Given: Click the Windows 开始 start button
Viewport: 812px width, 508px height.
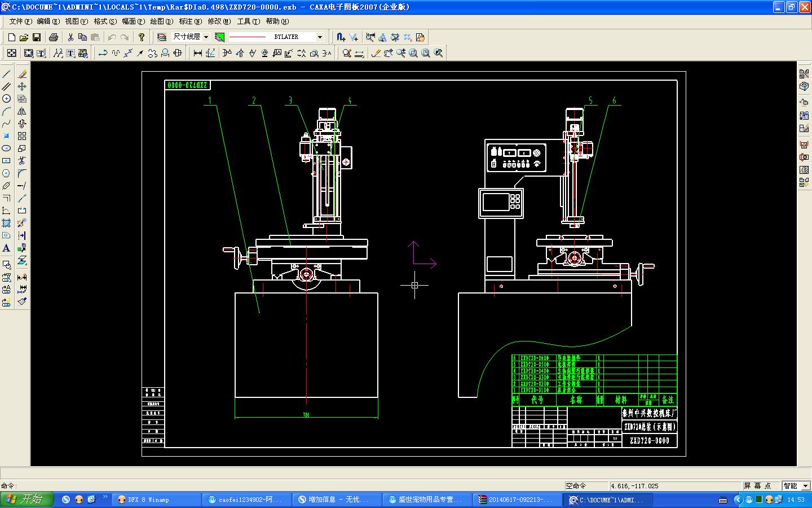Looking at the screenshot, I should 27,500.
